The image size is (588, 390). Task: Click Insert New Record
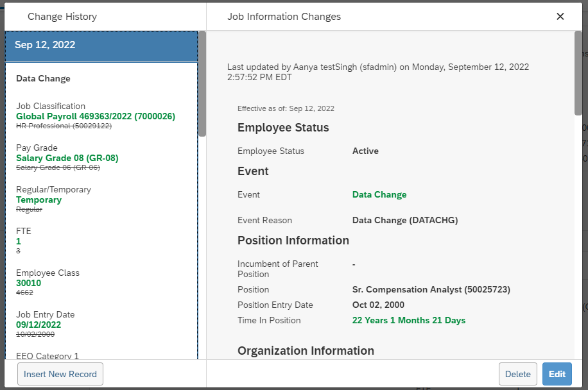[x=60, y=374]
